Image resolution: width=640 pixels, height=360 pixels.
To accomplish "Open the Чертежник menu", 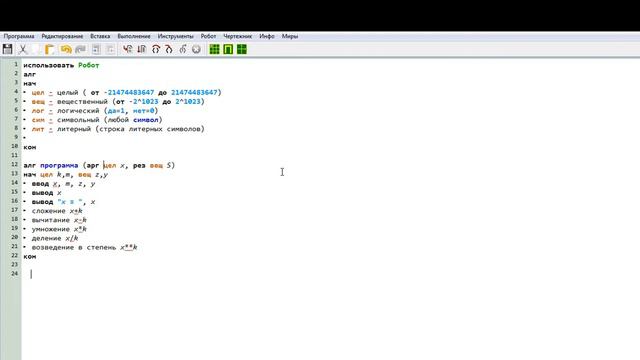I will pos(238,36).
